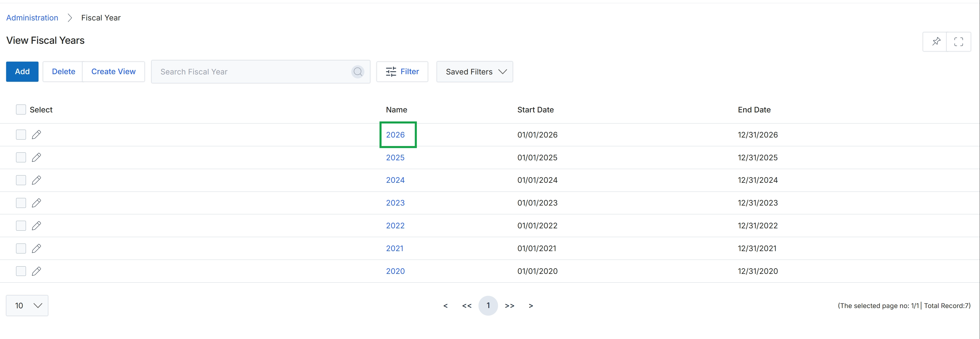980x339 pixels.
Task: Open the Filter button
Action: coord(402,72)
